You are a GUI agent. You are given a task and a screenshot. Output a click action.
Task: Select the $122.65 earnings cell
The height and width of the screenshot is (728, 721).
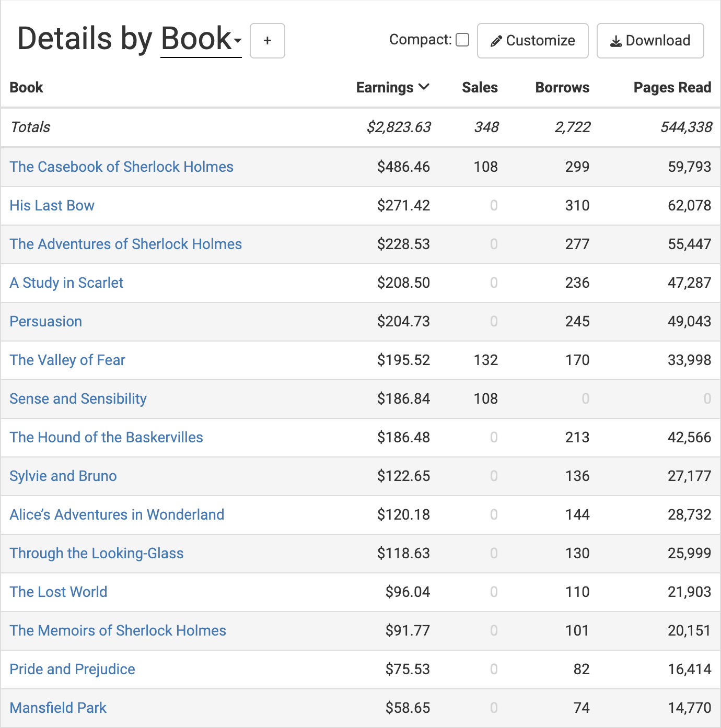(x=403, y=476)
